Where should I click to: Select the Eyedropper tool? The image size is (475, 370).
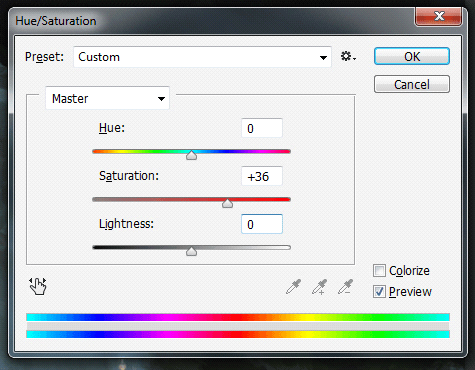293,287
